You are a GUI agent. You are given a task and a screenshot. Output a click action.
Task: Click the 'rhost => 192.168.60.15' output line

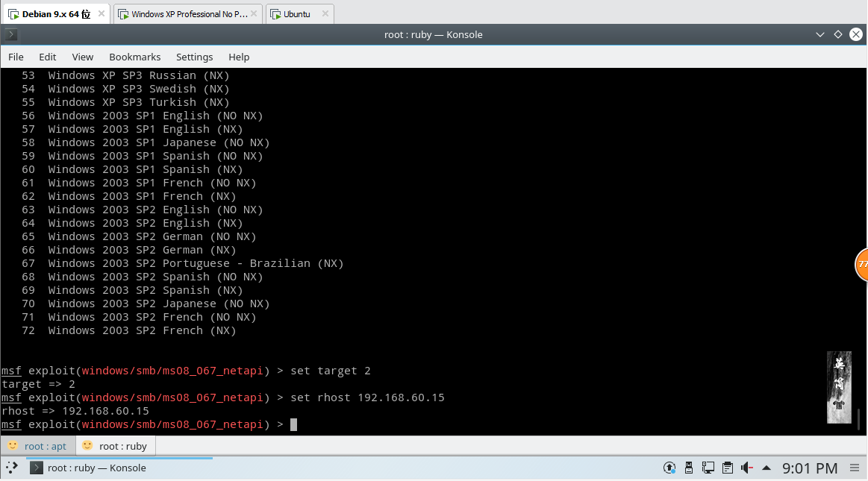[x=75, y=412]
